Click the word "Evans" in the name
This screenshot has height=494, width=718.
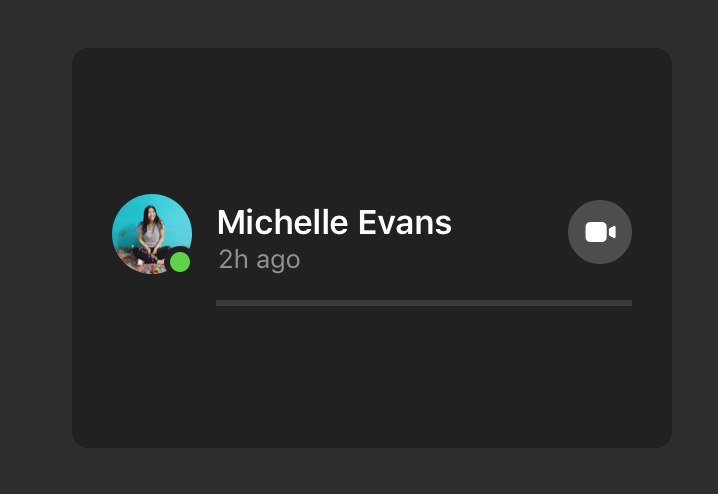click(x=405, y=223)
